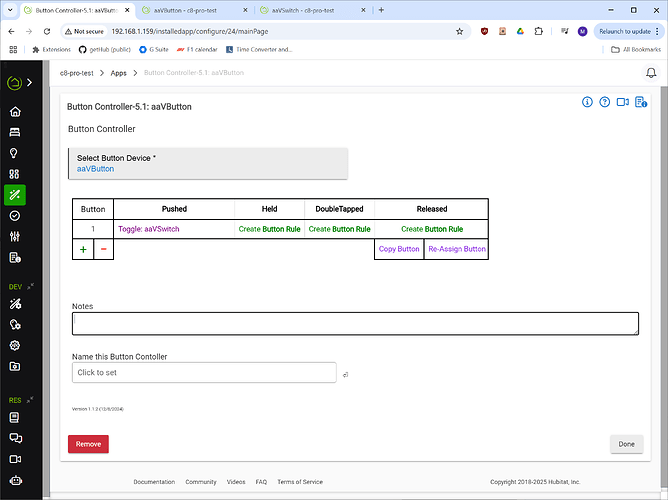The image size is (668, 500).
Task: Click the highlighted green wand icon in sidebar
Action: point(15,195)
